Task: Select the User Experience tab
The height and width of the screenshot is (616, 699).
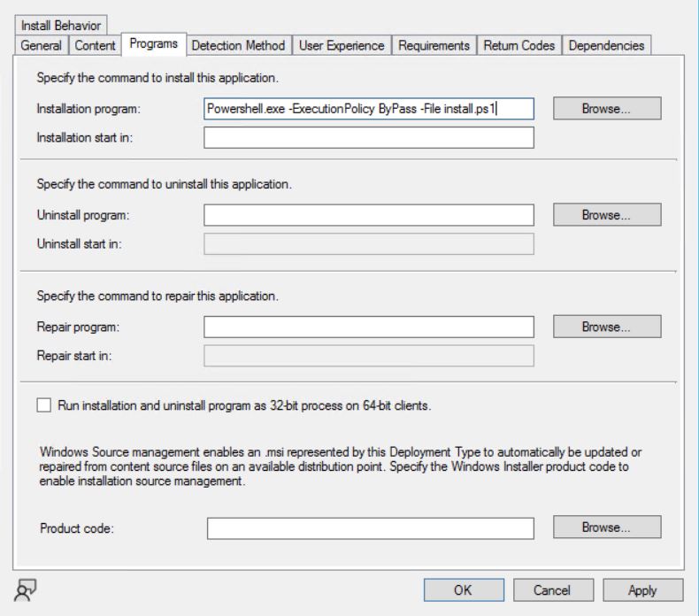Action: (342, 45)
